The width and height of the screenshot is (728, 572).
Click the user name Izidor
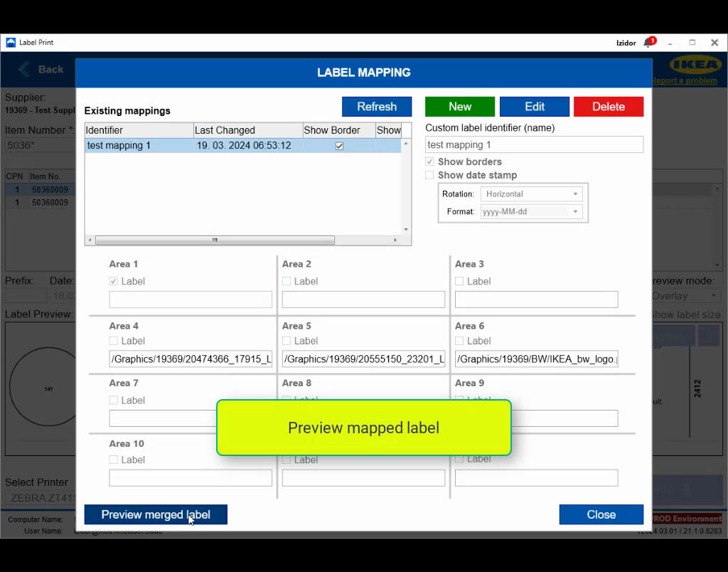coord(626,43)
